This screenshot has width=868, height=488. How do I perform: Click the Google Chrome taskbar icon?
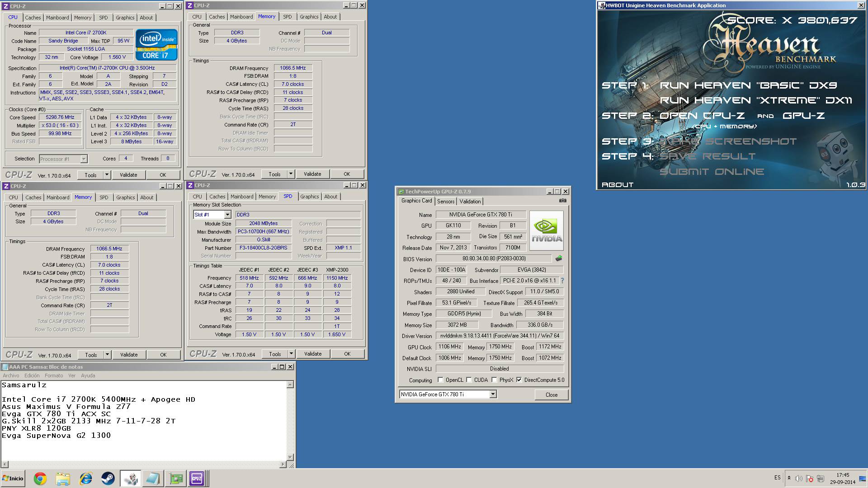tap(40, 479)
